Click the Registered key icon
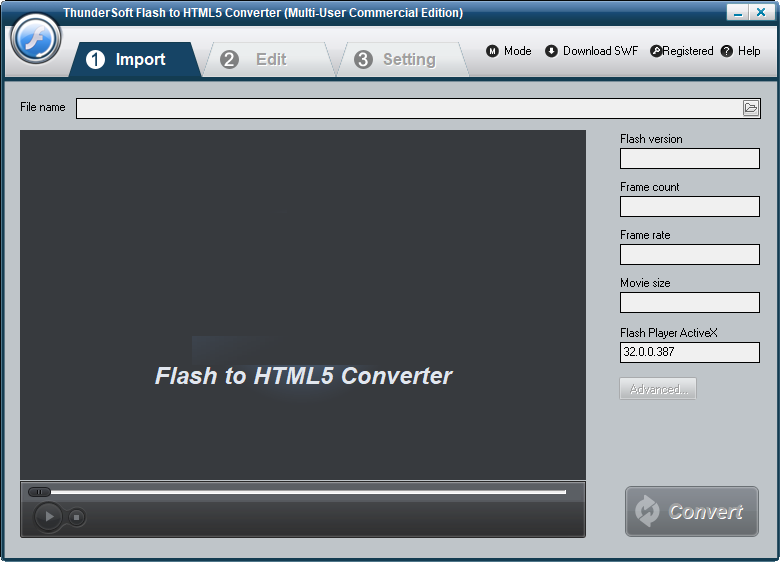 [656, 51]
